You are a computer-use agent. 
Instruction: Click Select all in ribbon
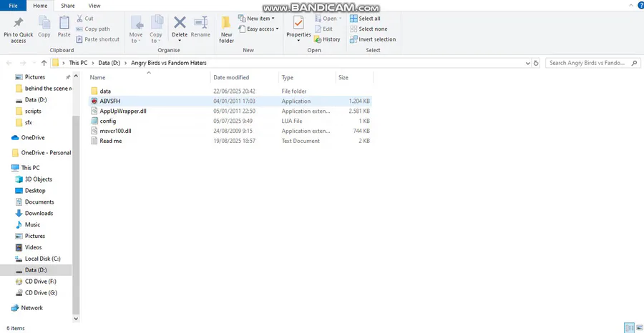[365, 19]
